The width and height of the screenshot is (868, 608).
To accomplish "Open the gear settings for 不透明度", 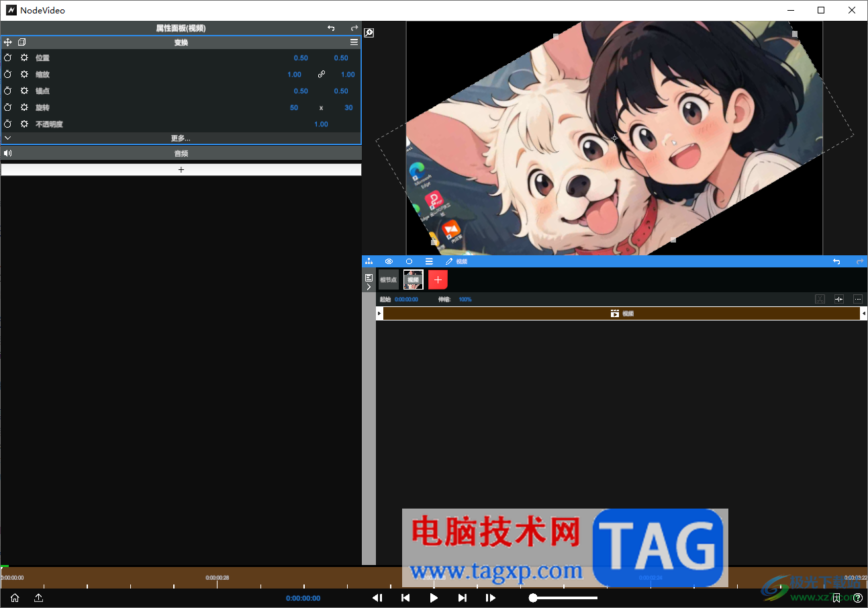I will tap(24, 124).
